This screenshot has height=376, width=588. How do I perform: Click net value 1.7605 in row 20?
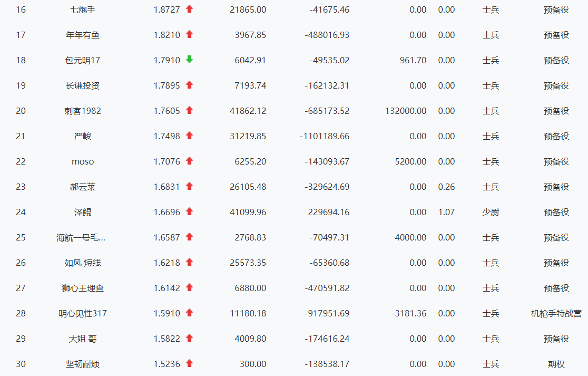[166, 111]
